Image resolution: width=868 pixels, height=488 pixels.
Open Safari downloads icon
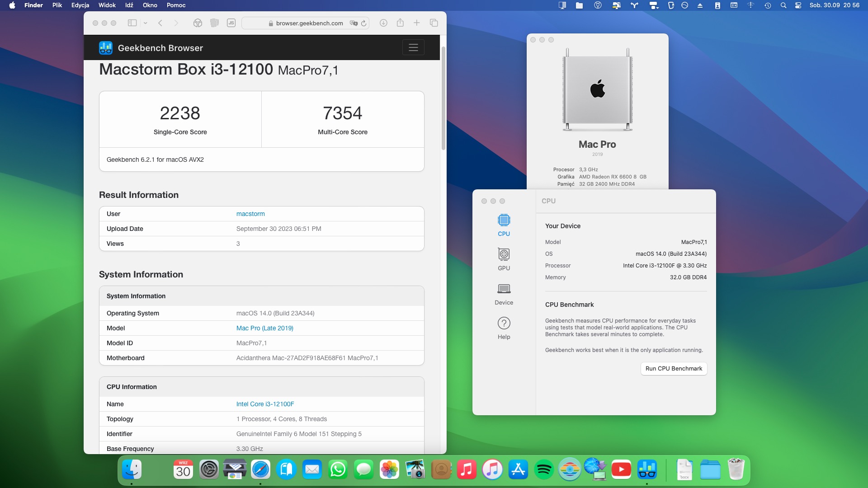pyautogui.click(x=383, y=23)
